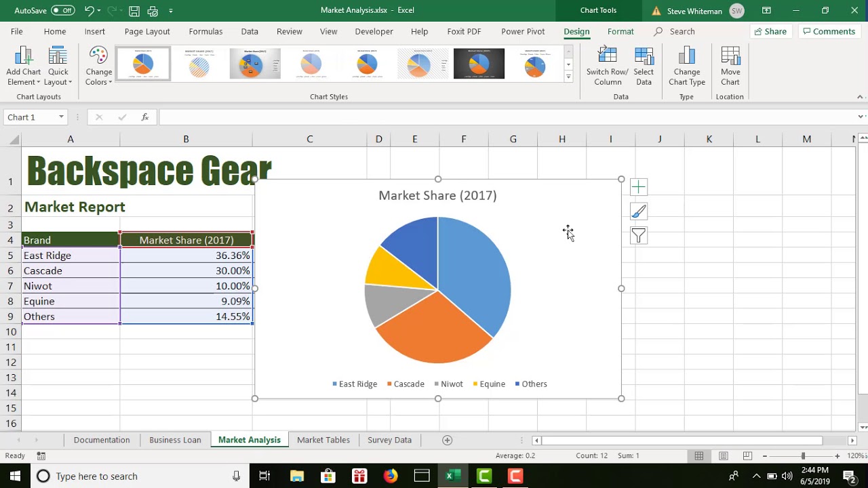Image resolution: width=868 pixels, height=488 pixels.
Task: Open the Quick Layout gallery
Action: (58, 66)
